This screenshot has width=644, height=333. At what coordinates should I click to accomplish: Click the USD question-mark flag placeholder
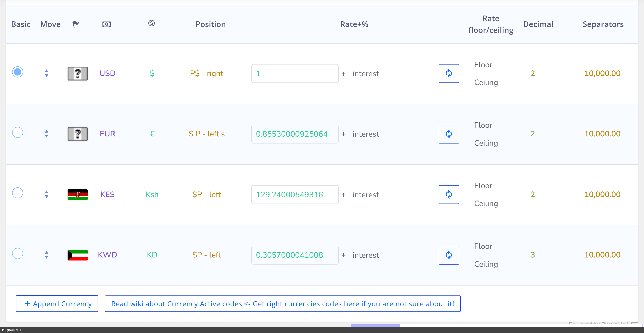pyautogui.click(x=78, y=73)
